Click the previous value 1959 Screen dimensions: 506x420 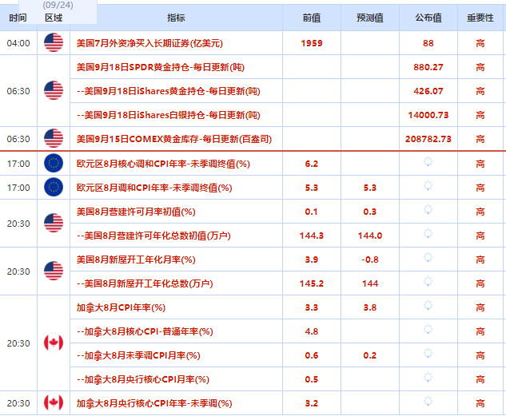pyautogui.click(x=312, y=43)
